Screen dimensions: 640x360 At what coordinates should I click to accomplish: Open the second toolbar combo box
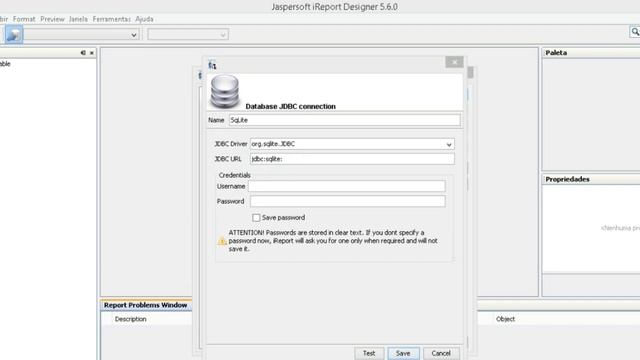coord(188,35)
